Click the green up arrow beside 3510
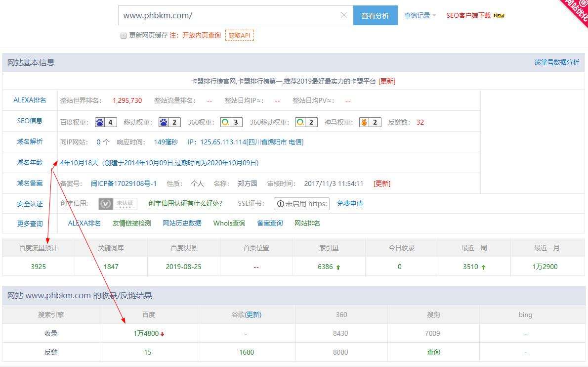 [x=483, y=267]
